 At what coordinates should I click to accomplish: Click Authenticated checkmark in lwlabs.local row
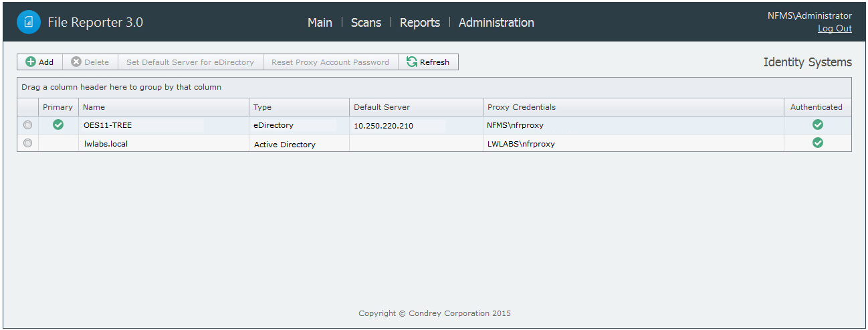click(x=817, y=143)
